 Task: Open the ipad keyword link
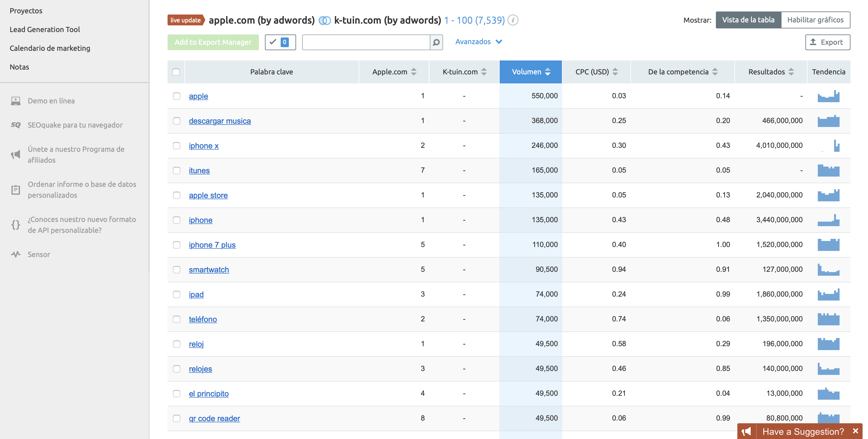[x=196, y=294]
